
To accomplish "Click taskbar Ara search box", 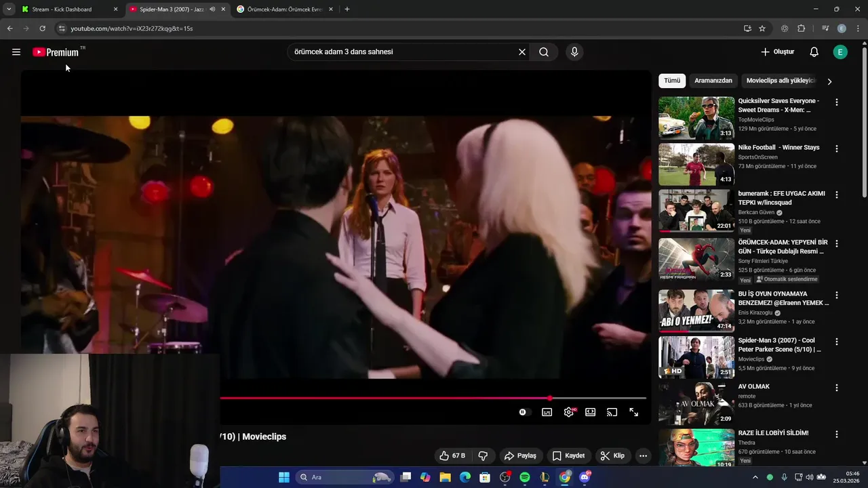I will tap(346, 477).
